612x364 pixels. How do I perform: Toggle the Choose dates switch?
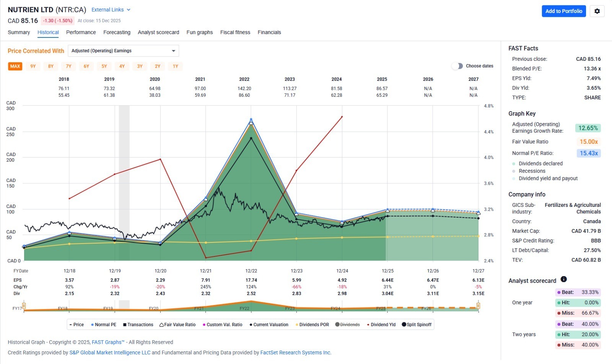click(x=457, y=66)
